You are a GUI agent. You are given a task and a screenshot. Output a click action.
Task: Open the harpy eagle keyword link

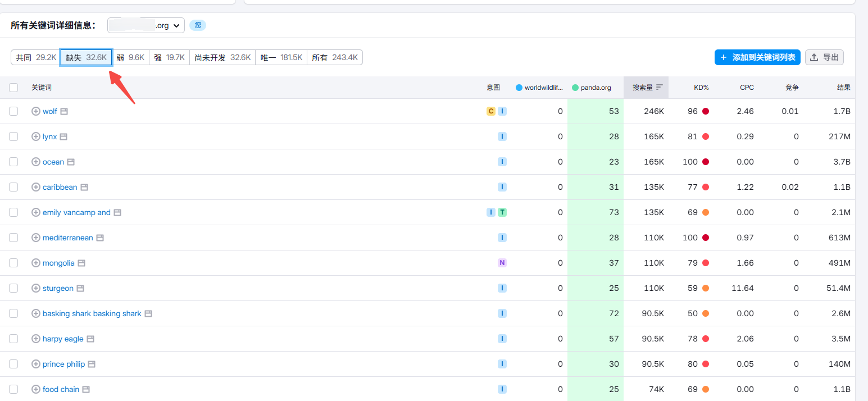click(62, 338)
